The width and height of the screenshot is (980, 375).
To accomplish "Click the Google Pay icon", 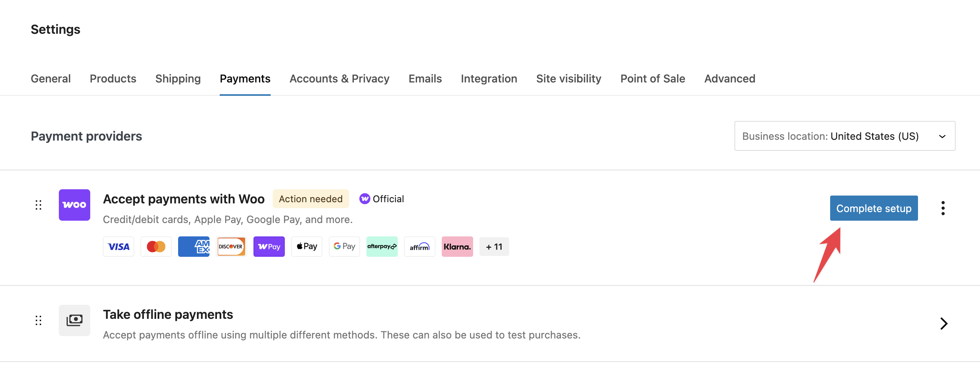I will (344, 247).
